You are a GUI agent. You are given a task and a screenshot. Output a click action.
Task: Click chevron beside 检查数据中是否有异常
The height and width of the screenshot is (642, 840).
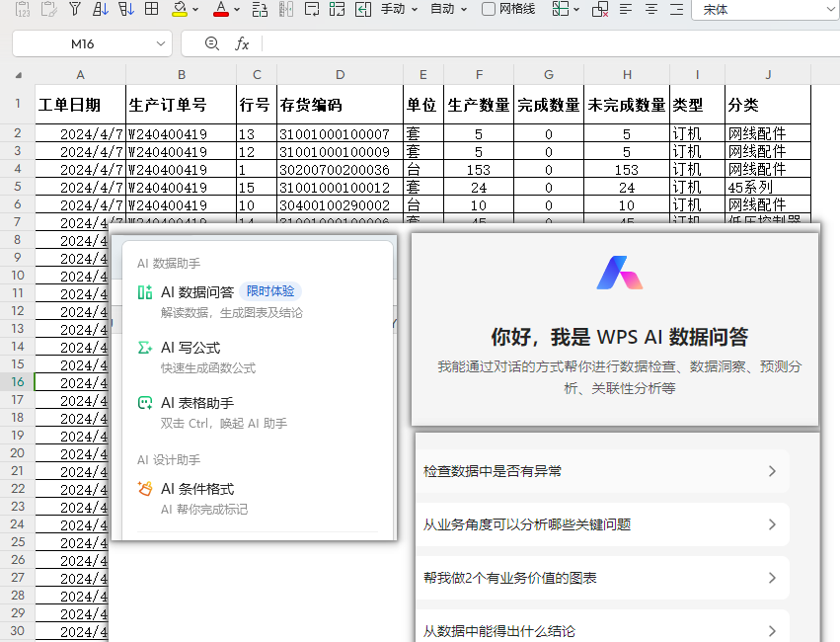point(772,471)
